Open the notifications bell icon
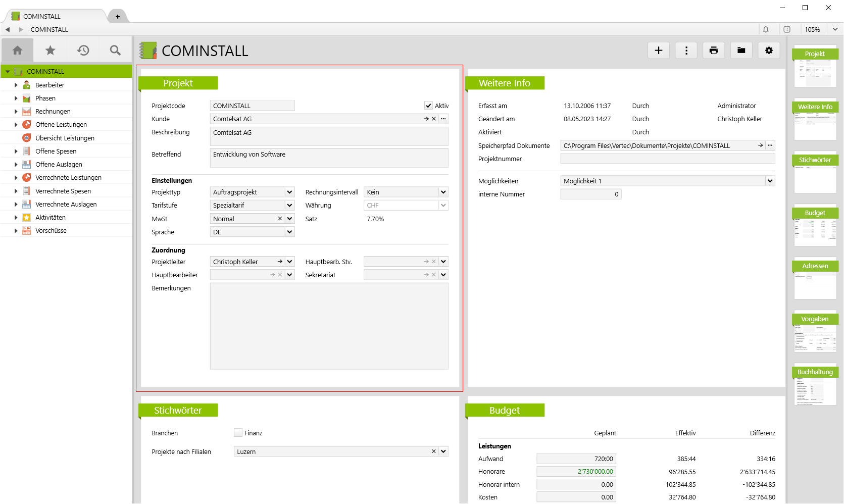Image resolution: width=844 pixels, height=504 pixels. coord(765,29)
